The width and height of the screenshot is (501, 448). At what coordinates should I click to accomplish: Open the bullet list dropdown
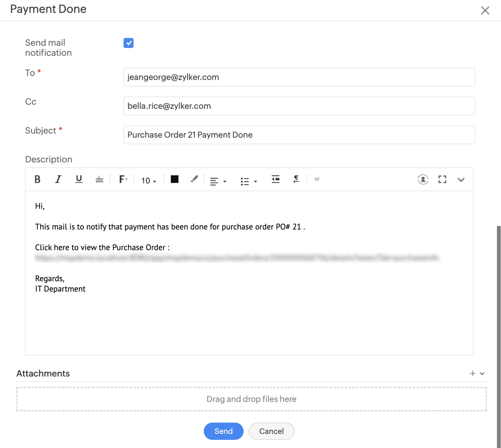[x=249, y=181]
